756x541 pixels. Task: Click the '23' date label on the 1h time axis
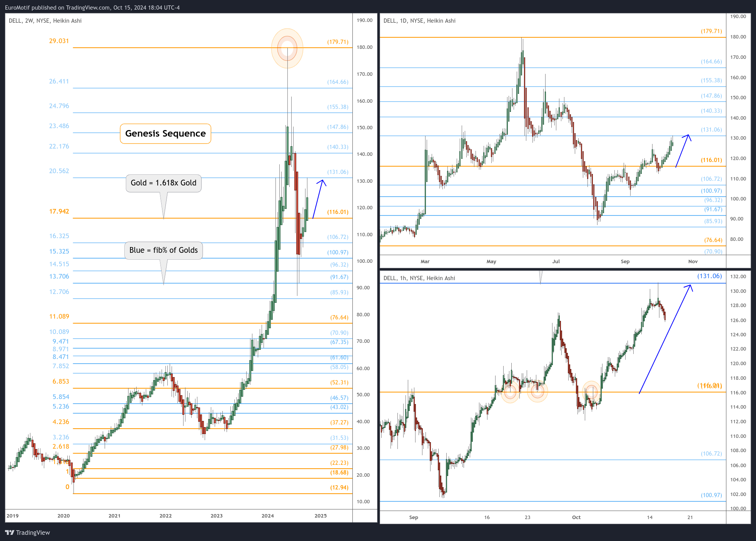(x=527, y=518)
